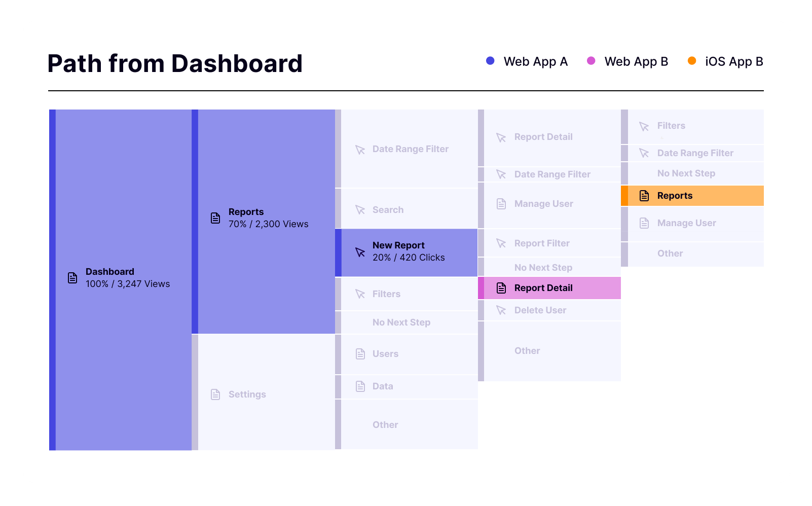
Task: Click the Web App B pink legend dot
Action: (x=591, y=61)
